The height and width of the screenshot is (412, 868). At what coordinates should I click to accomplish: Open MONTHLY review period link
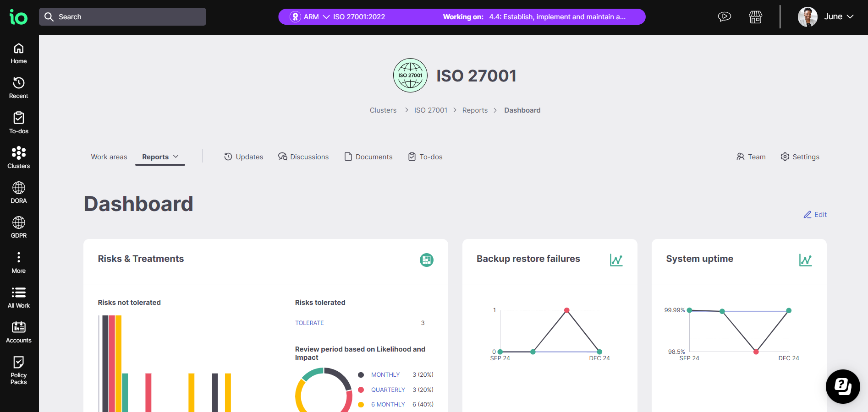pos(385,374)
